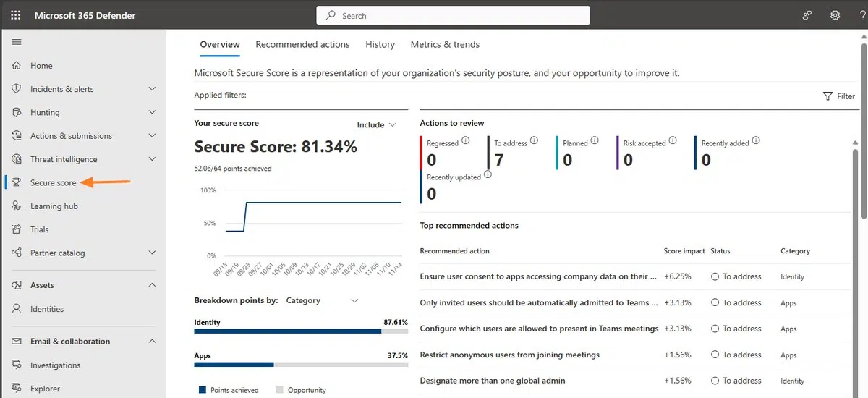Click the Search input field
The image size is (868, 398).
pyautogui.click(x=453, y=15)
